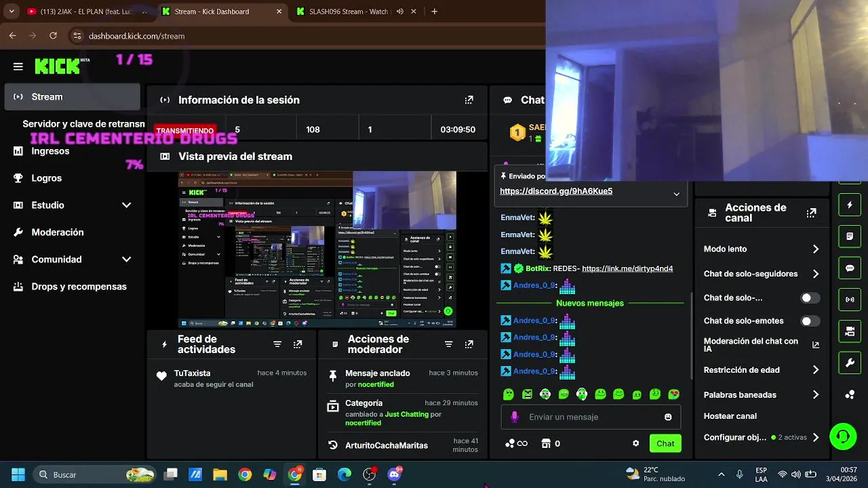868x488 pixels.
Task: Open the Windows Start menu
Action: point(18,474)
